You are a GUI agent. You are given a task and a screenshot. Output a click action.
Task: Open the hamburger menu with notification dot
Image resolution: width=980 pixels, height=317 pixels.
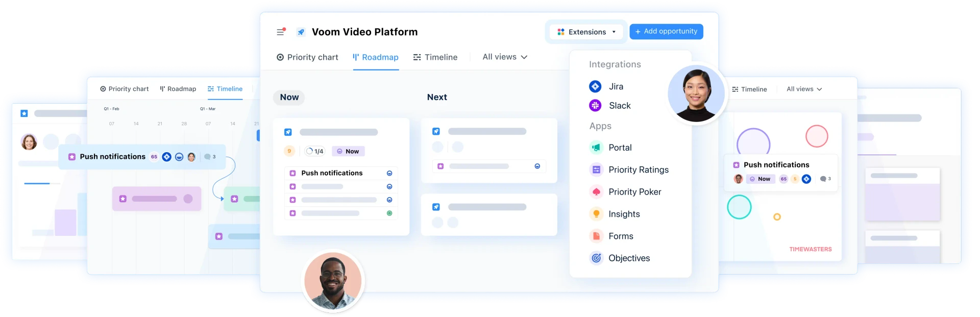(281, 32)
